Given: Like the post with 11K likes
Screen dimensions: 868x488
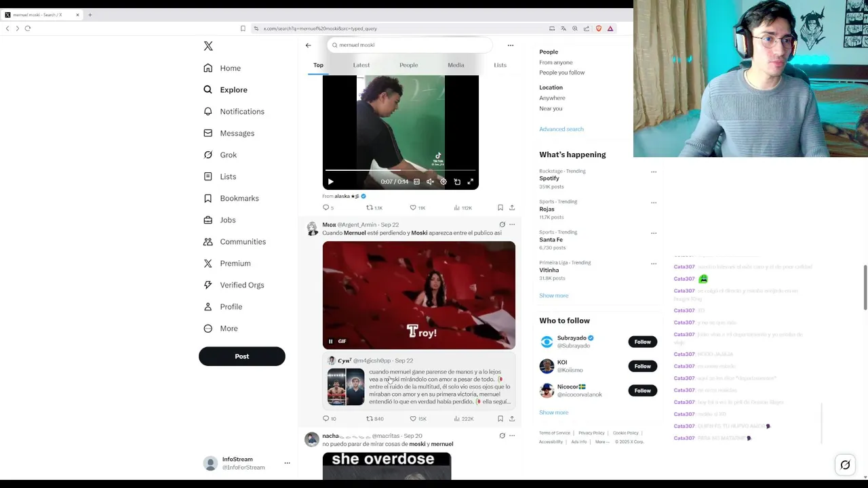Looking at the screenshot, I should pyautogui.click(x=417, y=207).
